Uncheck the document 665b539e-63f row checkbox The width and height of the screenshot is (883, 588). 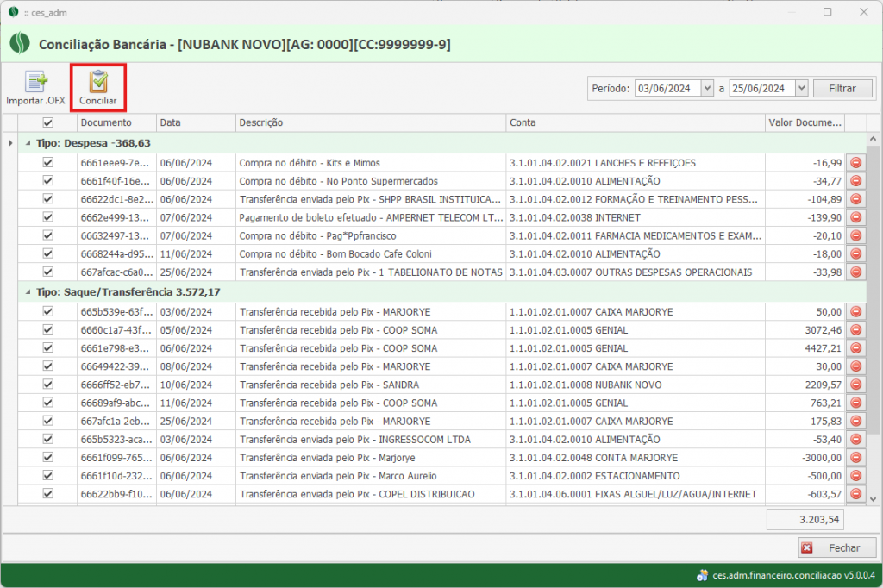click(48, 311)
